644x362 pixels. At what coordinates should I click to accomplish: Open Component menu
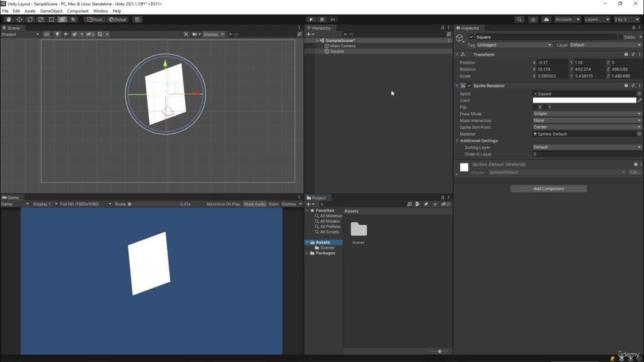point(78,11)
